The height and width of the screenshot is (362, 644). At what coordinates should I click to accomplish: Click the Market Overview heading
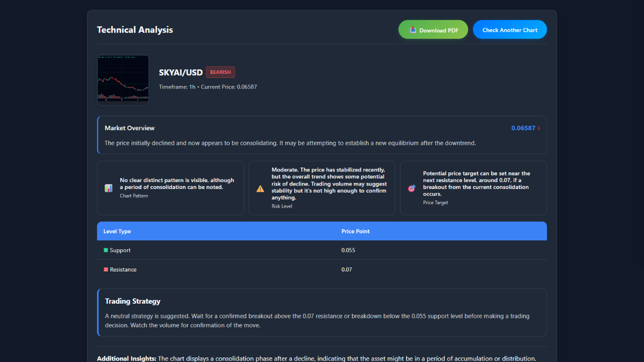(x=129, y=128)
